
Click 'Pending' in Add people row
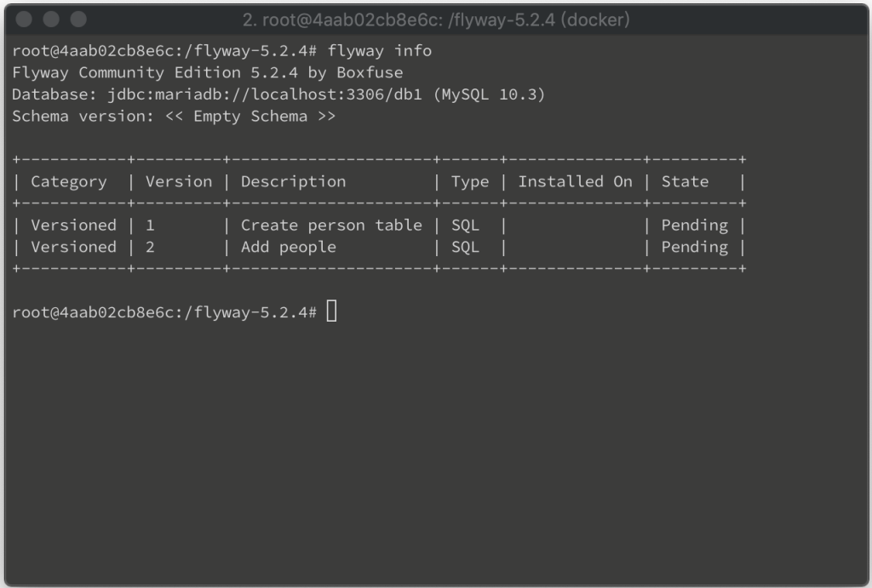[695, 247]
